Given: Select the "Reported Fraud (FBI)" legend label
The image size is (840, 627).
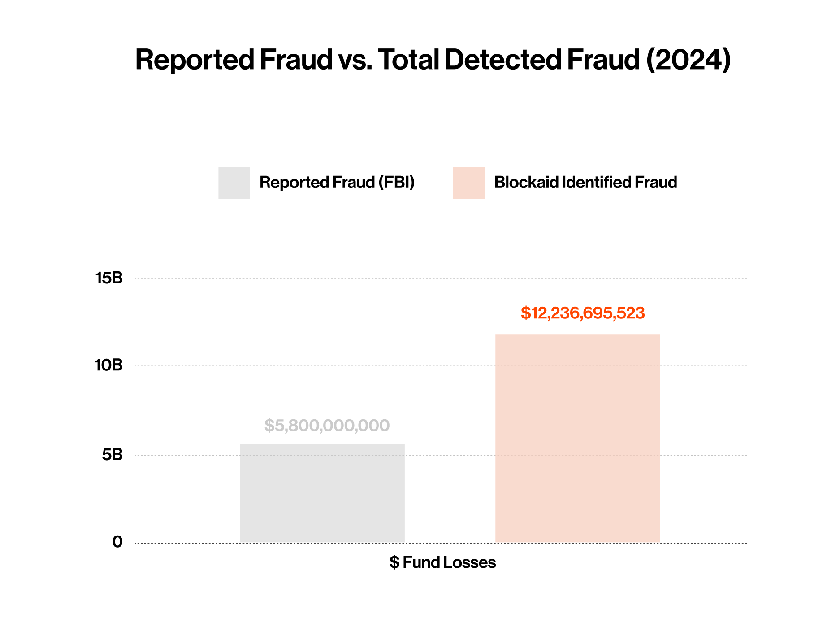Looking at the screenshot, I should click(x=337, y=183).
